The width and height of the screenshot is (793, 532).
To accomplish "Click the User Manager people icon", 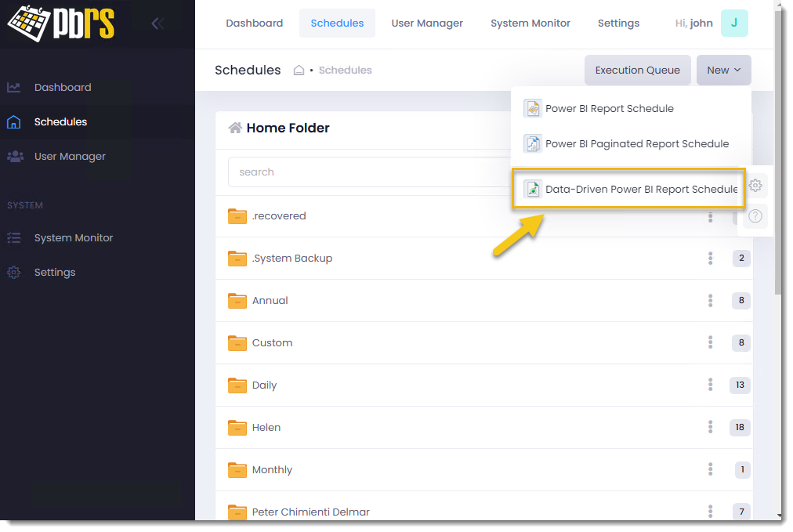I will point(15,156).
